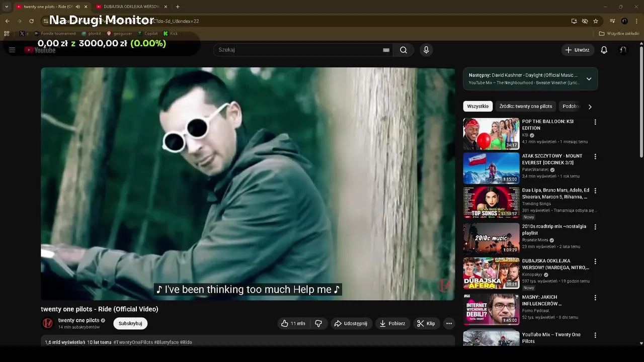Open POP THE BALLOON: KSI EDITION thumbnail
This screenshot has height=362, width=644.
(491, 134)
